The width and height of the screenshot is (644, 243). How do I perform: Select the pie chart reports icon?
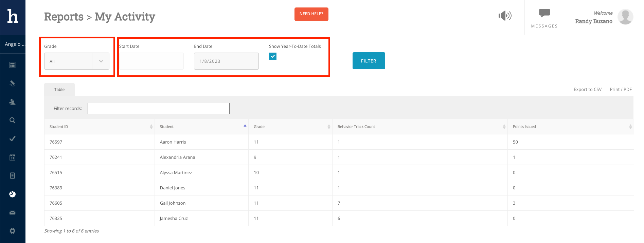[13, 194]
